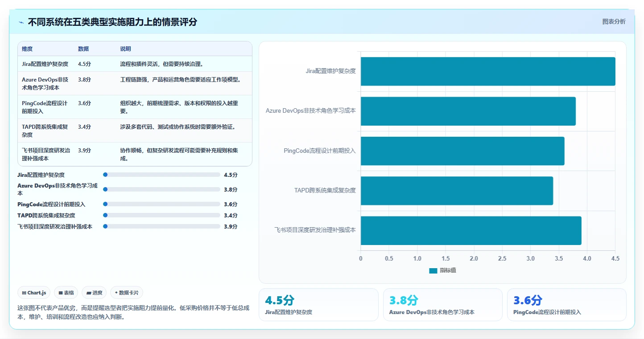Click the TAPD跨系统集成复杂度 chart bar

pyautogui.click(x=457, y=191)
